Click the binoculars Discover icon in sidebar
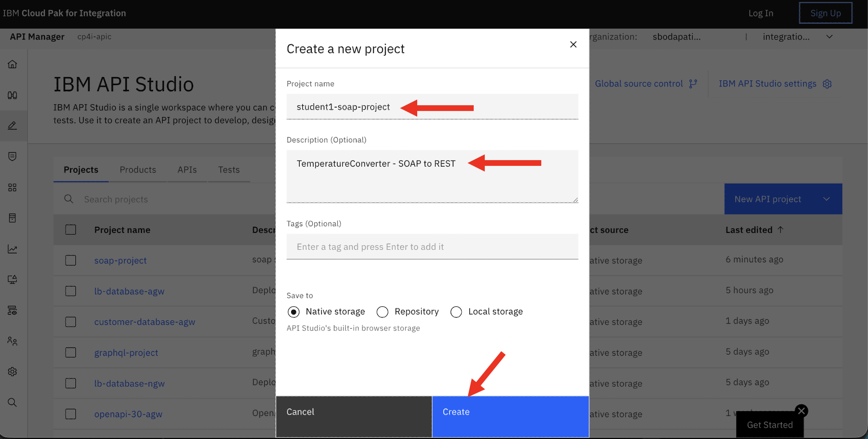868x439 pixels. coord(12,95)
